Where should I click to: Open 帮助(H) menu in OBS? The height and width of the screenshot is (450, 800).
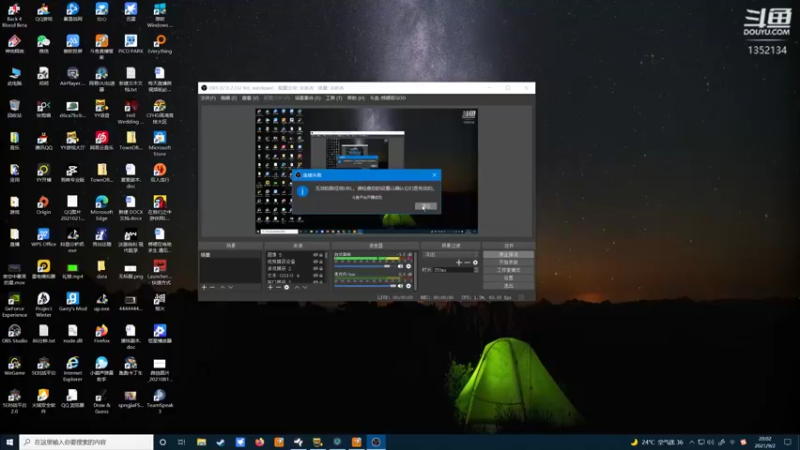(356, 98)
